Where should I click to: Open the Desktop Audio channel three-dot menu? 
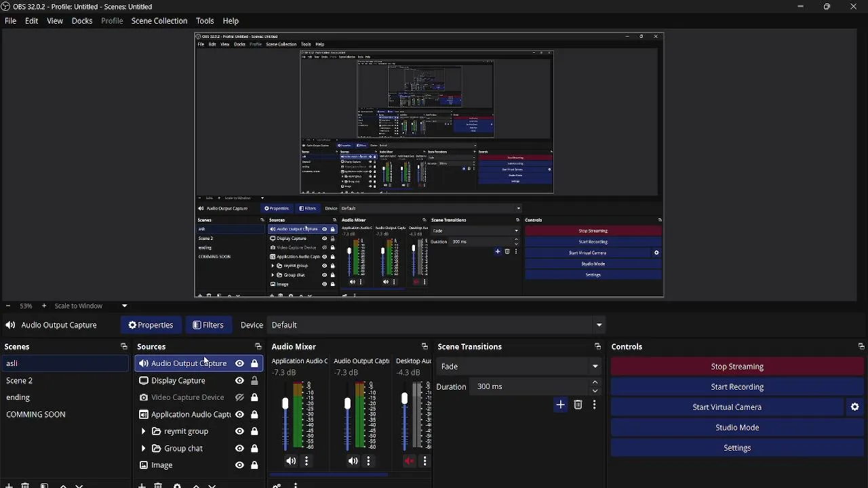point(425,461)
